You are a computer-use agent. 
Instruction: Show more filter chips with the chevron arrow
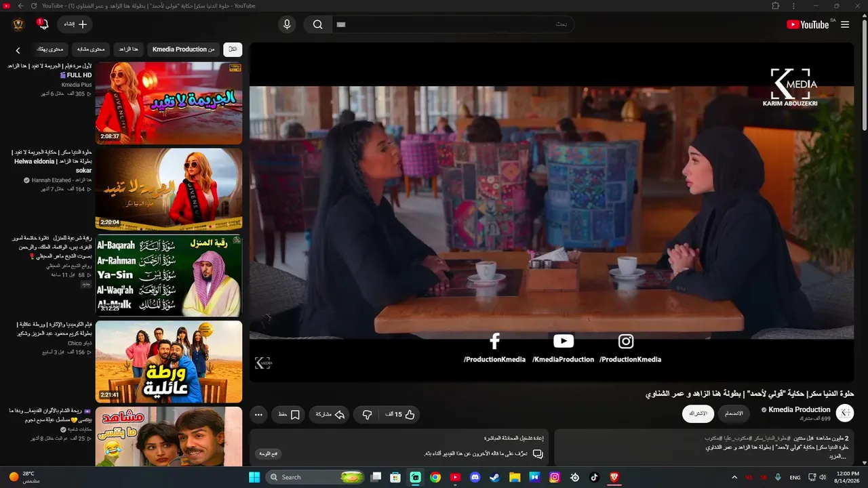point(18,50)
